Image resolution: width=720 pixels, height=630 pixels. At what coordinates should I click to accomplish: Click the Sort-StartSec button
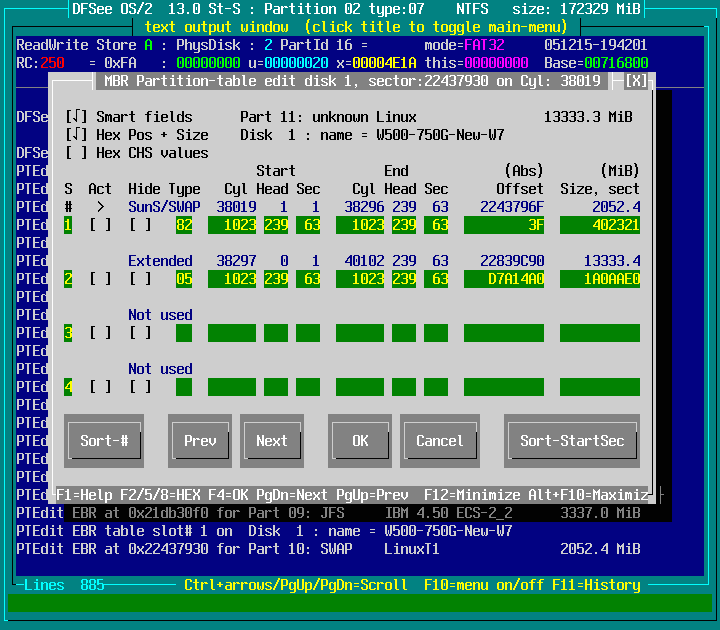572,440
